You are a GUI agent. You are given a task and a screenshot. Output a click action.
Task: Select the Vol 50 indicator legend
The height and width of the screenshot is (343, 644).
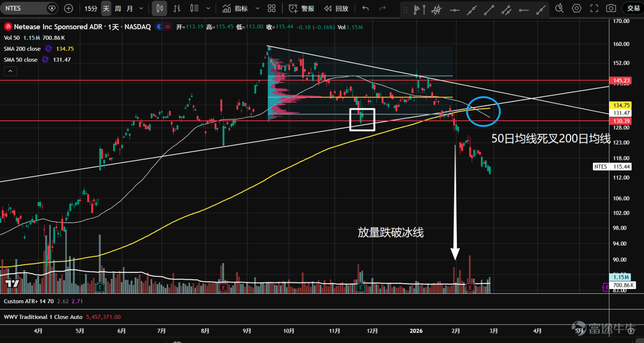point(12,38)
